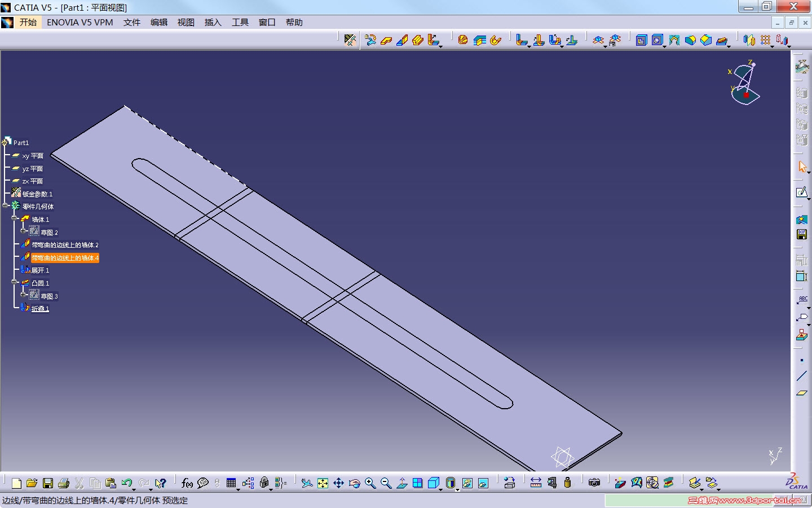Screen dimensions: 812x508
Task: Toggle the Multi-View quad layout icon
Action: pyautogui.click(x=417, y=483)
